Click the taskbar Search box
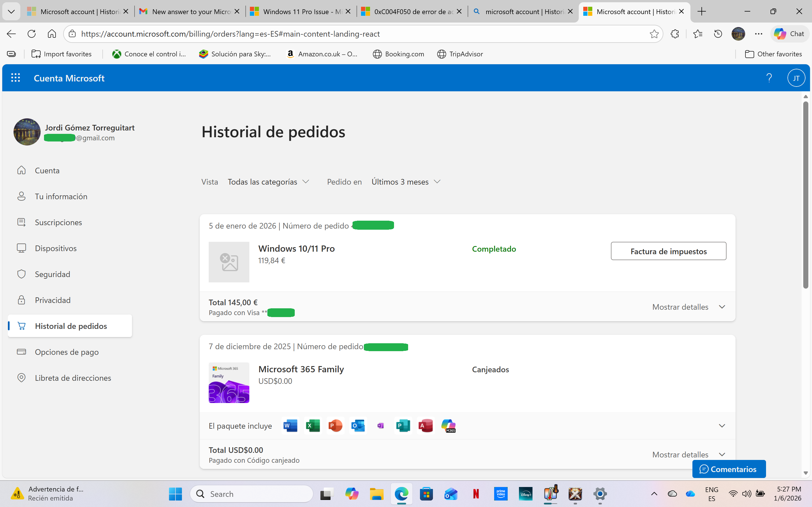812x507 pixels. [x=252, y=494]
